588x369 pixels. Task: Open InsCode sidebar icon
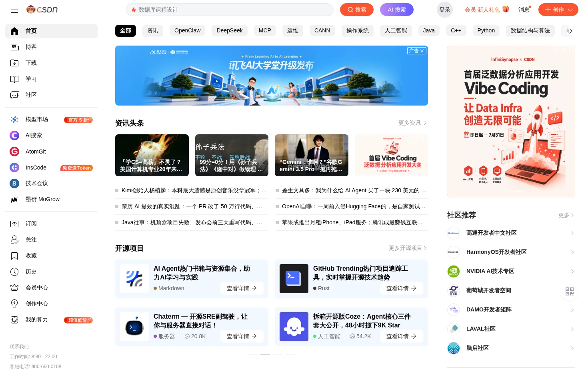point(14,168)
